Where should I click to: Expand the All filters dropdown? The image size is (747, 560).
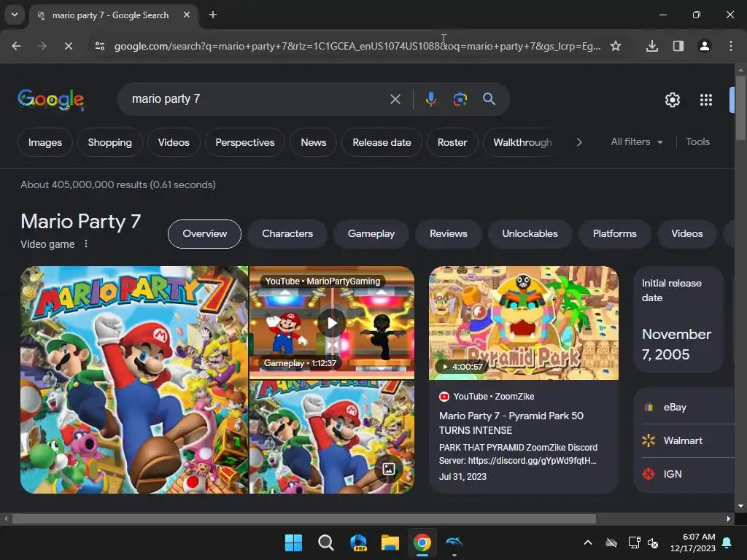point(636,142)
